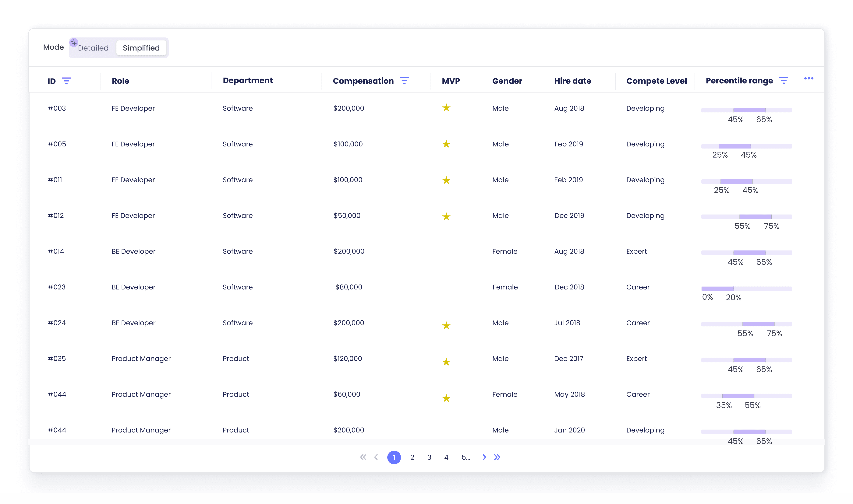
Task: Select the Simplified mode option
Action: [141, 48]
